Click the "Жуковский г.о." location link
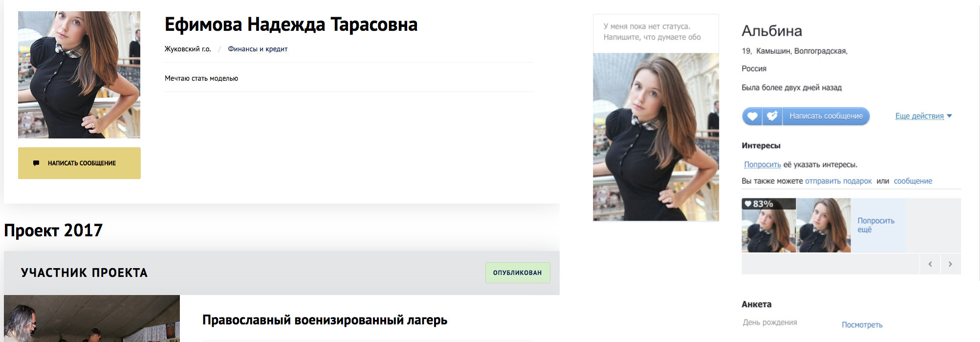This screenshot has height=342, width=980. click(x=188, y=49)
